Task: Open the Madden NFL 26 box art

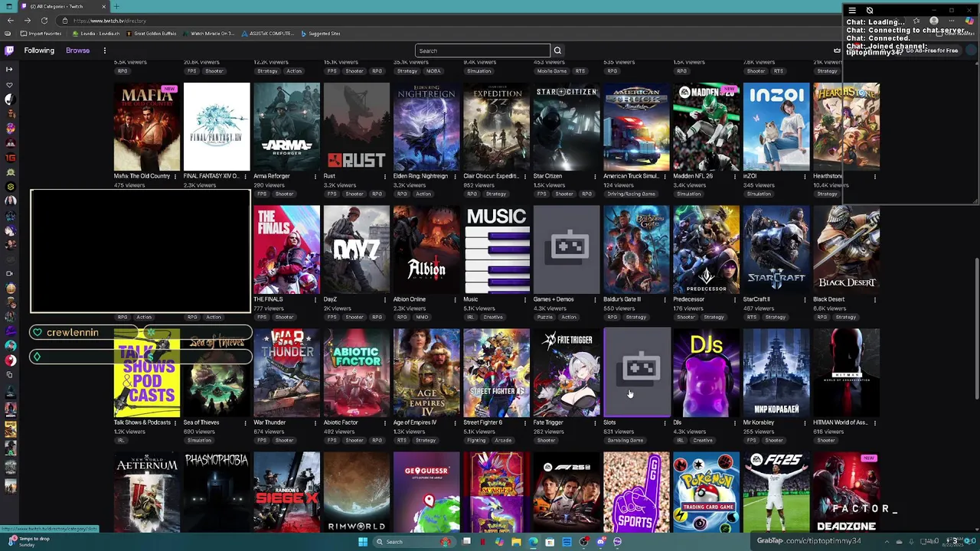Action: 706,126
